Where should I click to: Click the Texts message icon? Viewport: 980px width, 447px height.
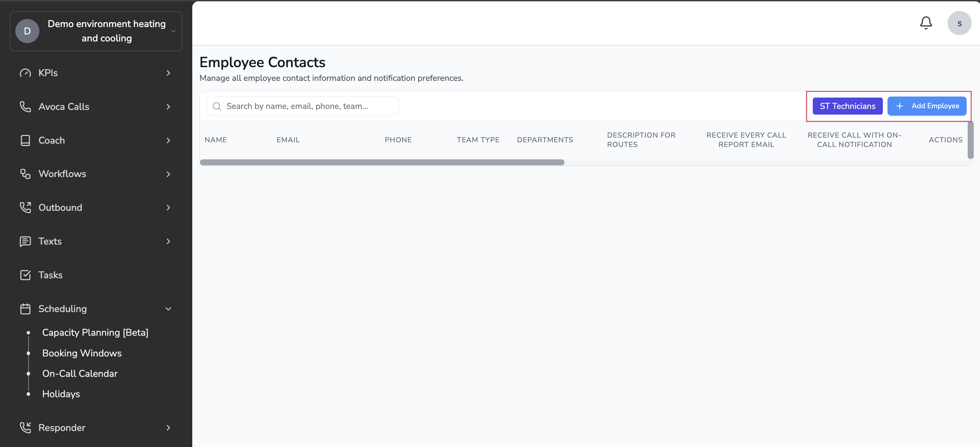(25, 242)
